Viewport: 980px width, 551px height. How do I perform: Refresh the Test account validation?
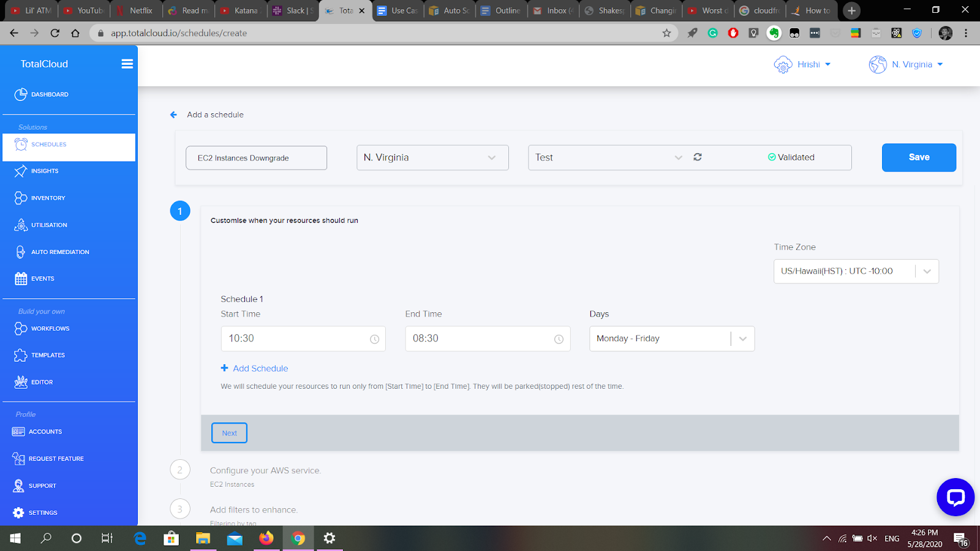pyautogui.click(x=697, y=157)
